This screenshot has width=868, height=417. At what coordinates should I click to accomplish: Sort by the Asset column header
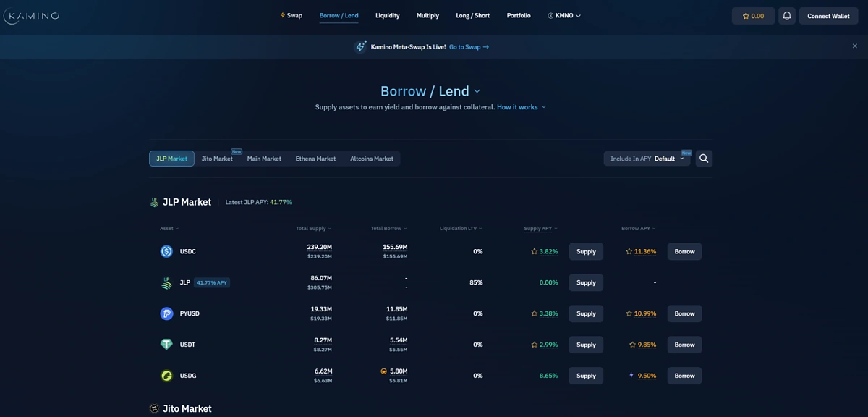click(169, 229)
